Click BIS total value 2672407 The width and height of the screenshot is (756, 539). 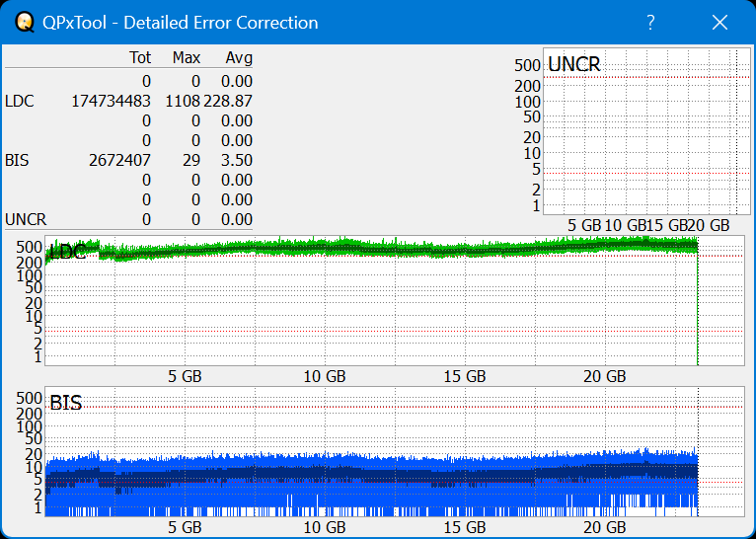click(x=119, y=160)
